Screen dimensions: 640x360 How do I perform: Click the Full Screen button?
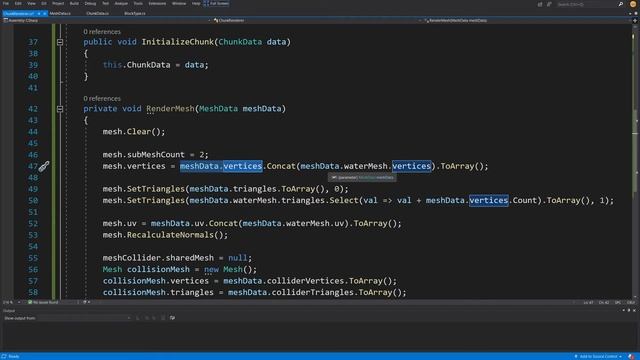point(217,3)
